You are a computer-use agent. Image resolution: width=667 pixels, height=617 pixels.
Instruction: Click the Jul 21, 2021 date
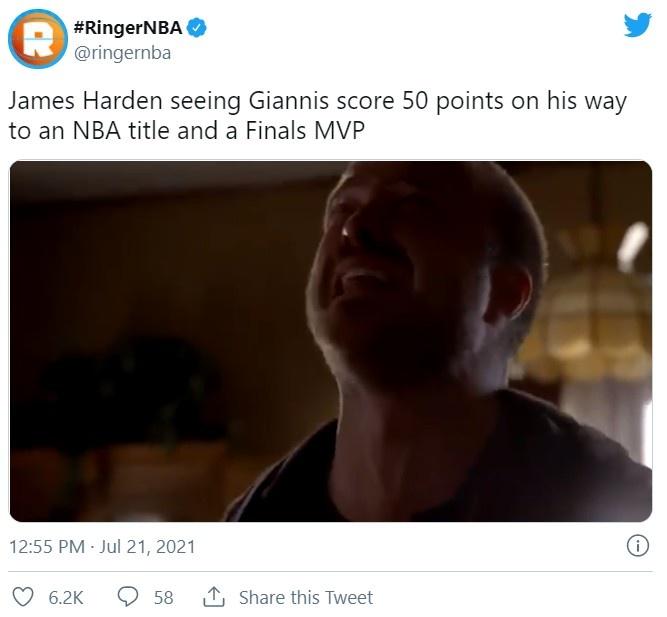pyautogui.click(x=147, y=547)
